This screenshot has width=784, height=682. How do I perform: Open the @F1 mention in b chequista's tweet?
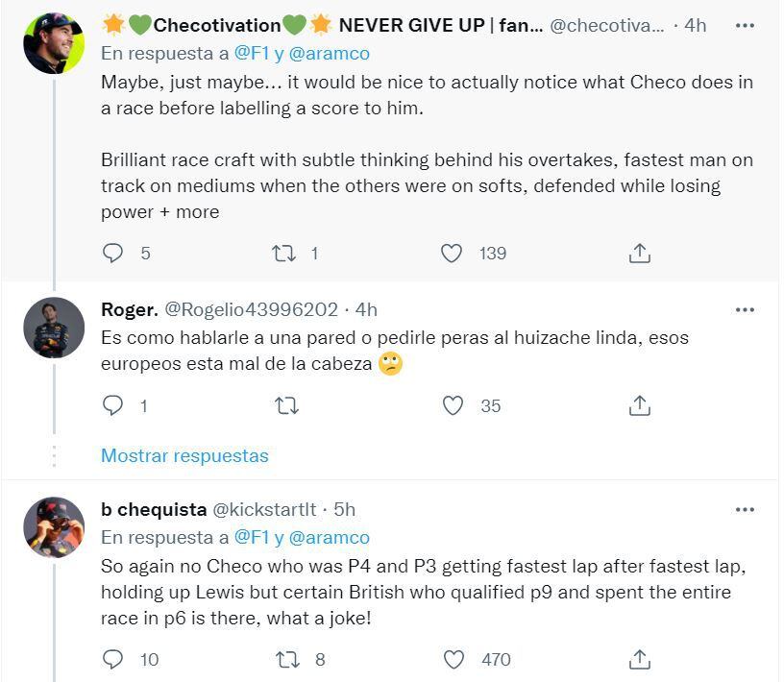click(x=252, y=537)
